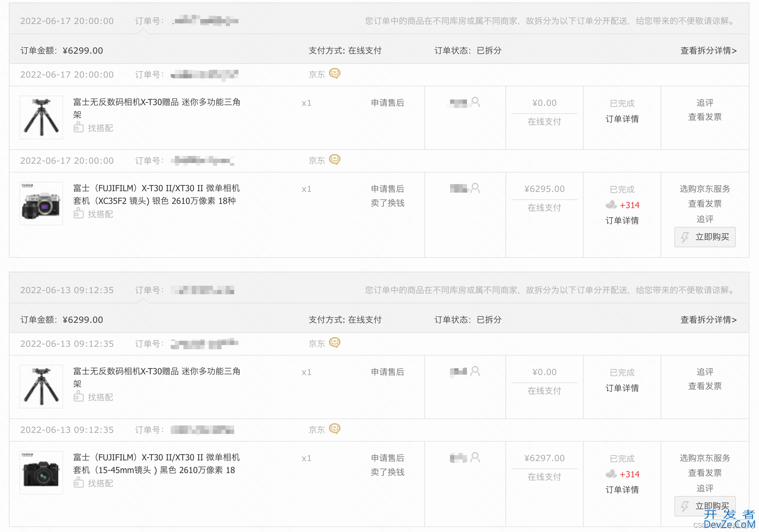Click puzzle icon 找搭配 under silver X-T30 II
The height and width of the screenshot is (532, 759).
tap(78, 213)
